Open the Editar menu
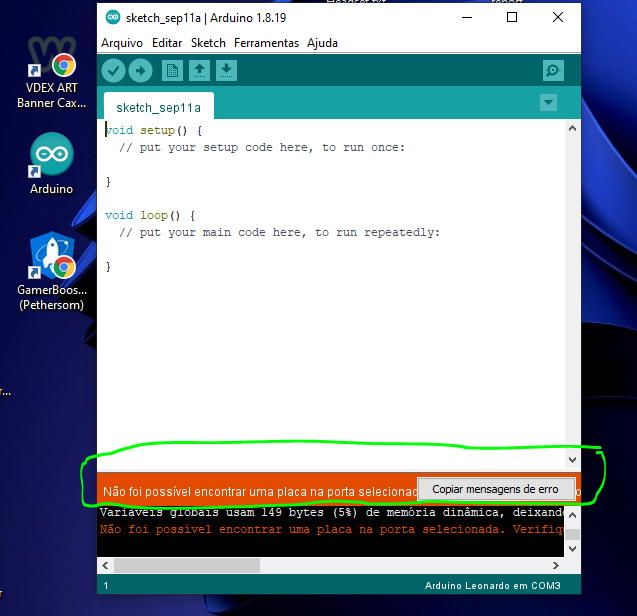637x616 pixels. pyautogui.click(x=167, y=43)
